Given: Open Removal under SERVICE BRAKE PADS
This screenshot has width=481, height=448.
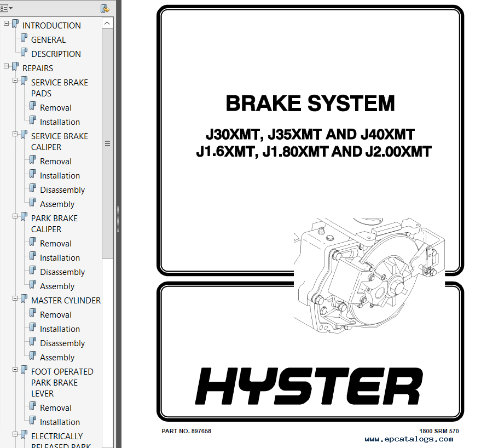Looking at the screenshot, I should (x=55, y=108).
